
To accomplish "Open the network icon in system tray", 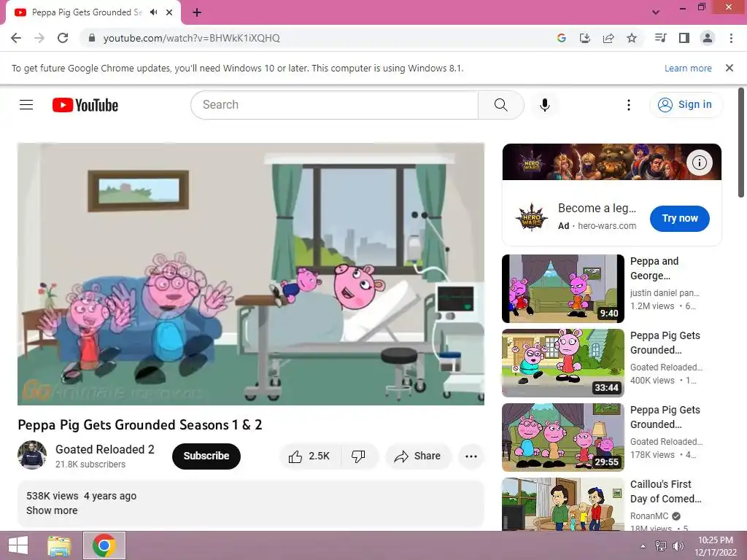I will tap(661, 546).
